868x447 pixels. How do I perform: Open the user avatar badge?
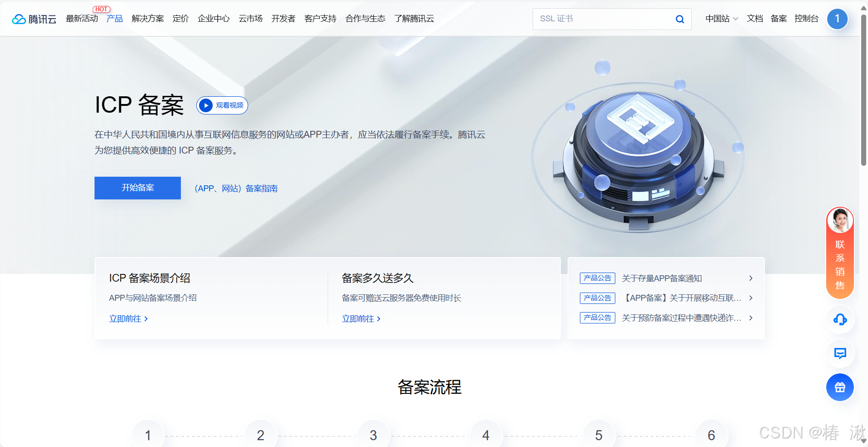(x=837, y=19)
